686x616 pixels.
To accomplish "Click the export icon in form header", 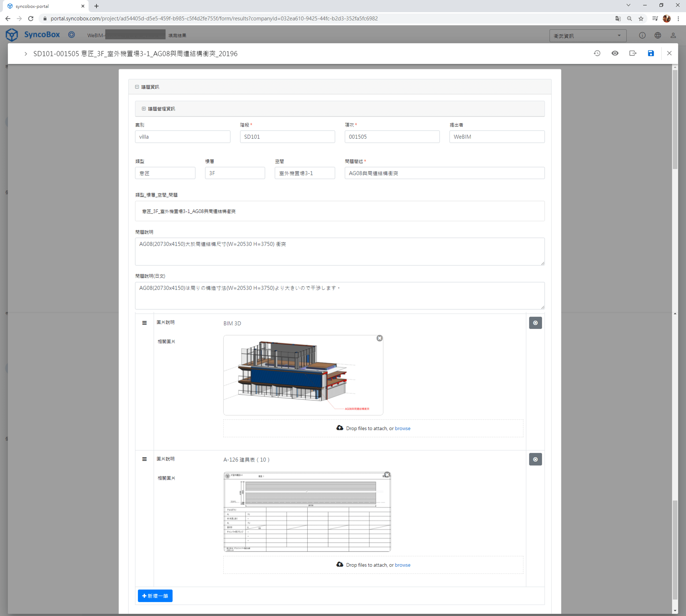I will point(633,54).
